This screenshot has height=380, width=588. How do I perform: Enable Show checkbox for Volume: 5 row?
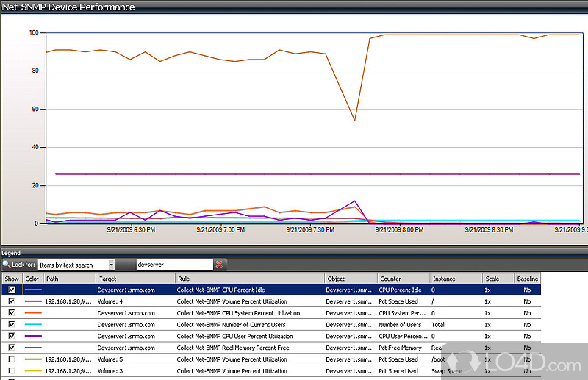tap(11, 359)
